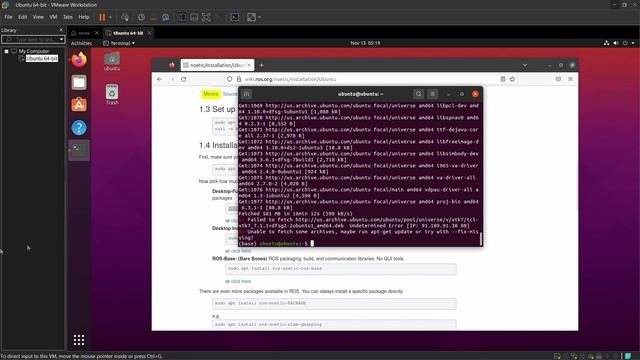This screenshot has width=640, height=360.
Task: Click the date and time in top bar
Action: coord(365,43)
